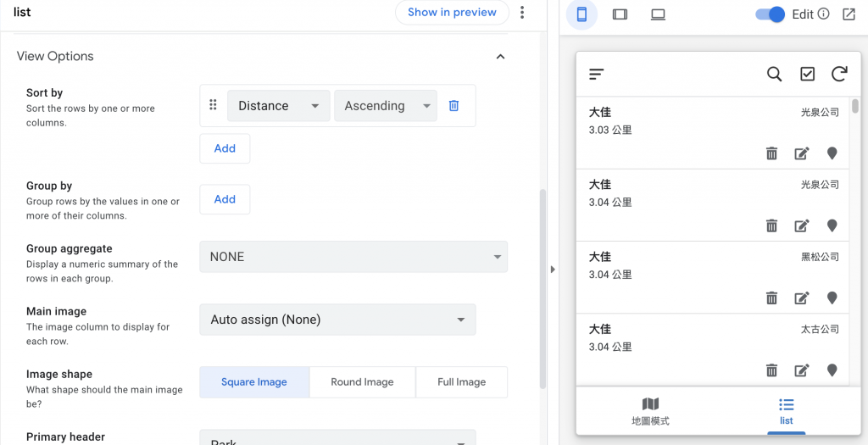Delete the Distance sort rule
The image size is (868, 445).
(x=453, y=106)
